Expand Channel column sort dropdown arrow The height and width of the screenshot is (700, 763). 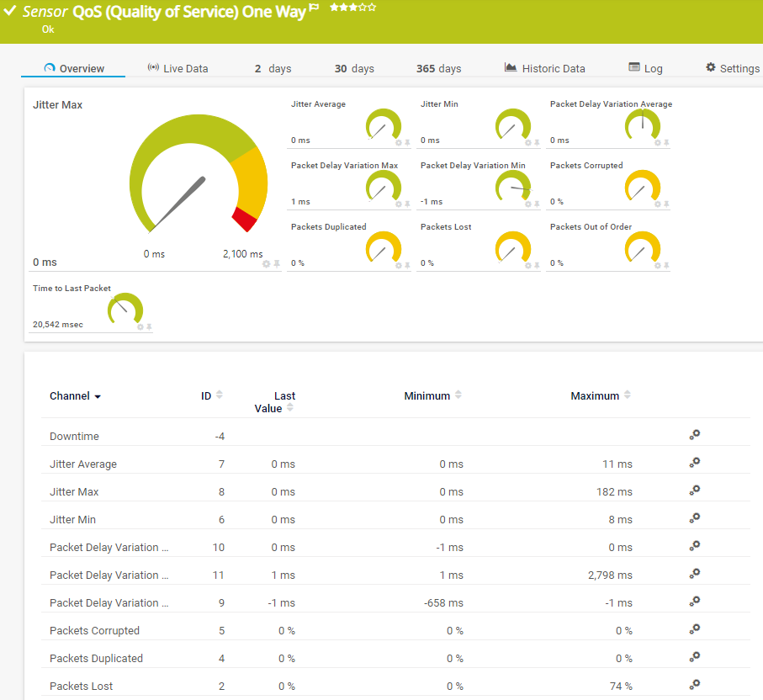(x=98, y=396)
